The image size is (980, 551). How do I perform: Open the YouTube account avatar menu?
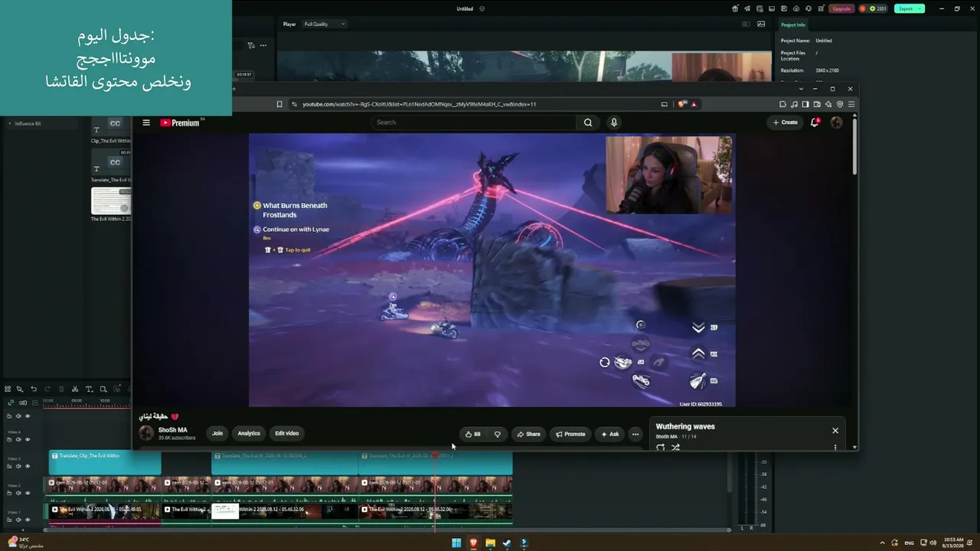point(836,122)
